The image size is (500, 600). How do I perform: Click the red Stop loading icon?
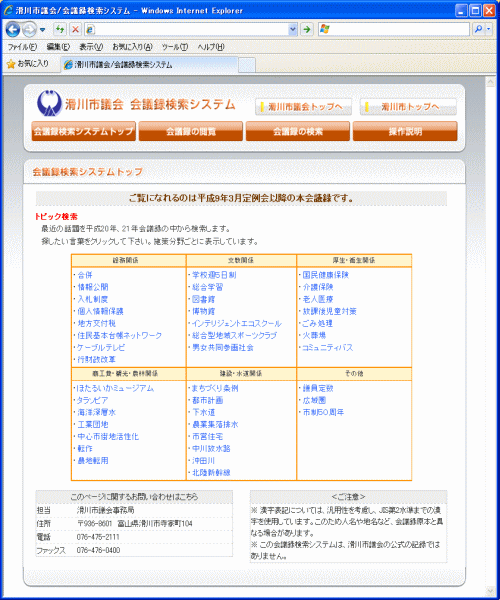click(76, 29)
